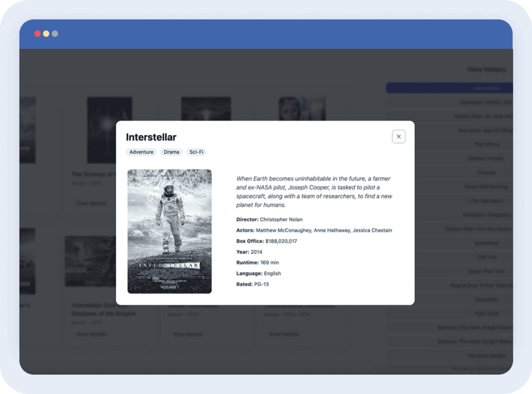Click the Adventure genre tag
Screen dimensions: 532x394
[x=141, y=152]
